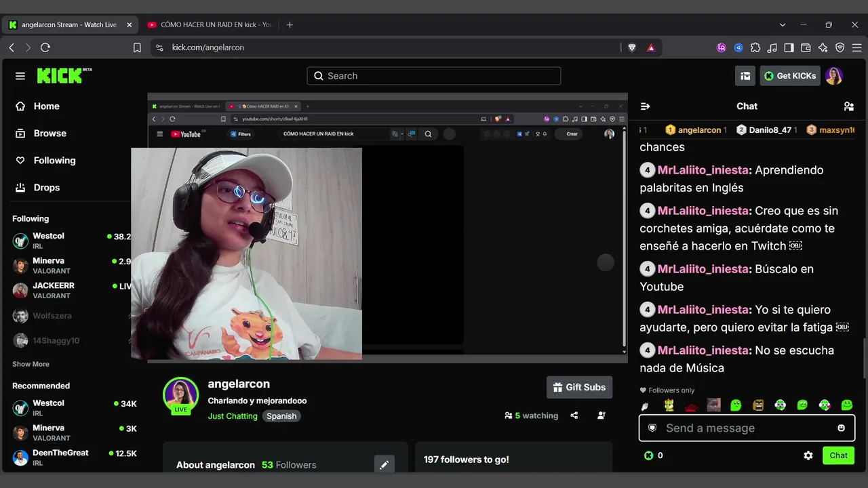
Task: Open Wolfszera offline channel
Action: (x=71, y=316)
